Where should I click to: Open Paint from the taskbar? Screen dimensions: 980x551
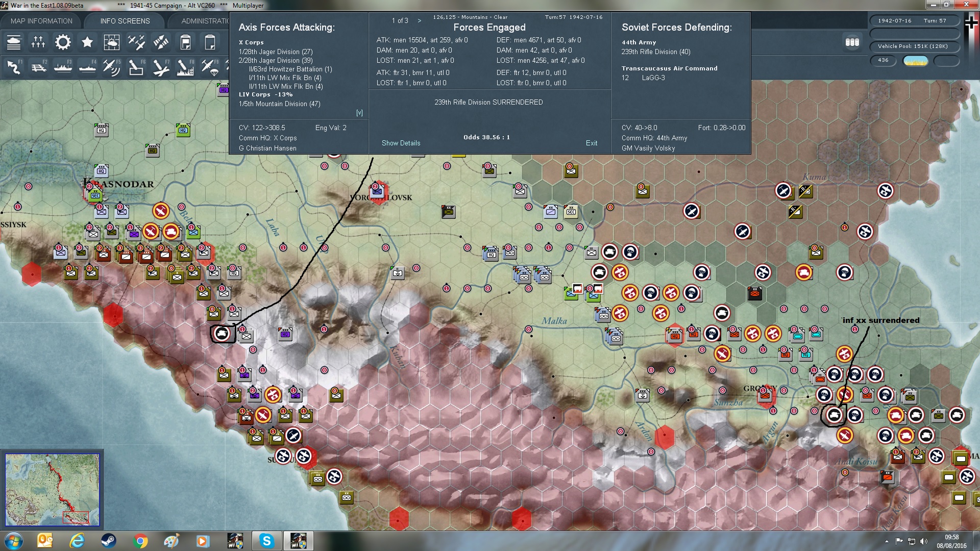171,541
